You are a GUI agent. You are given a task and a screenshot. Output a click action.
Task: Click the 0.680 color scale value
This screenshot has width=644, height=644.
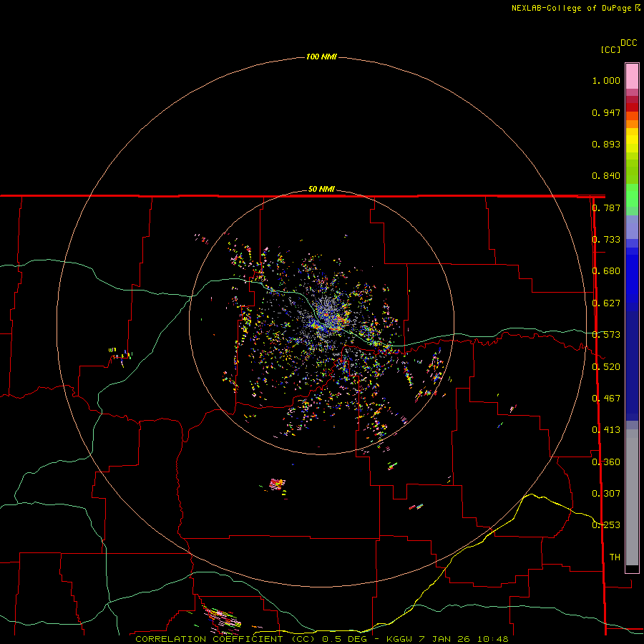(x=606, y=271)
